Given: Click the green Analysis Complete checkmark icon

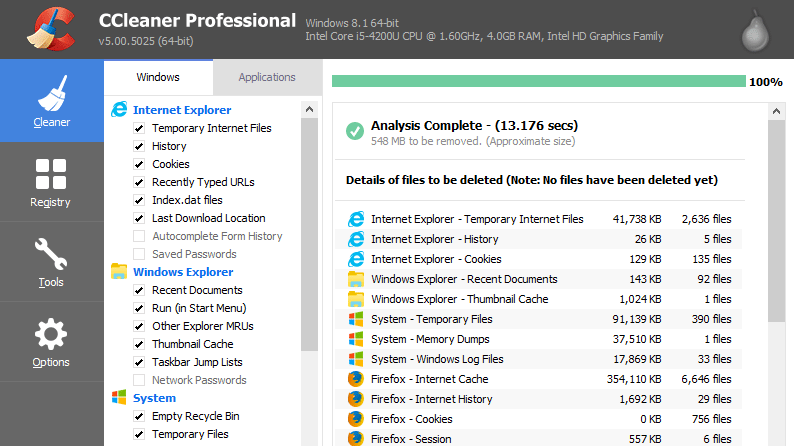Looking at the screenshot, I should point(355,131).
